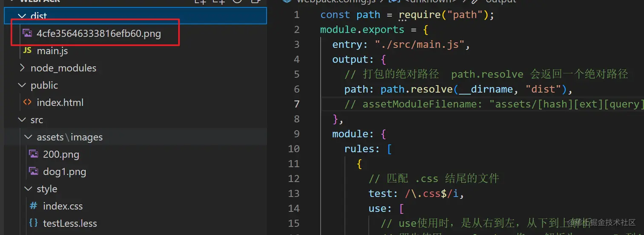Click the word "require" on line 1

(x=420, y=15)
